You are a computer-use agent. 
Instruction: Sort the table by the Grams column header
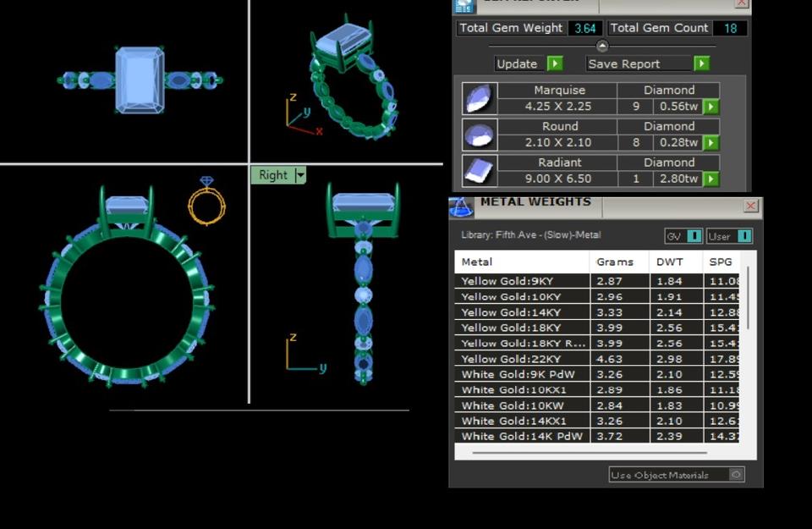[614, 262]
